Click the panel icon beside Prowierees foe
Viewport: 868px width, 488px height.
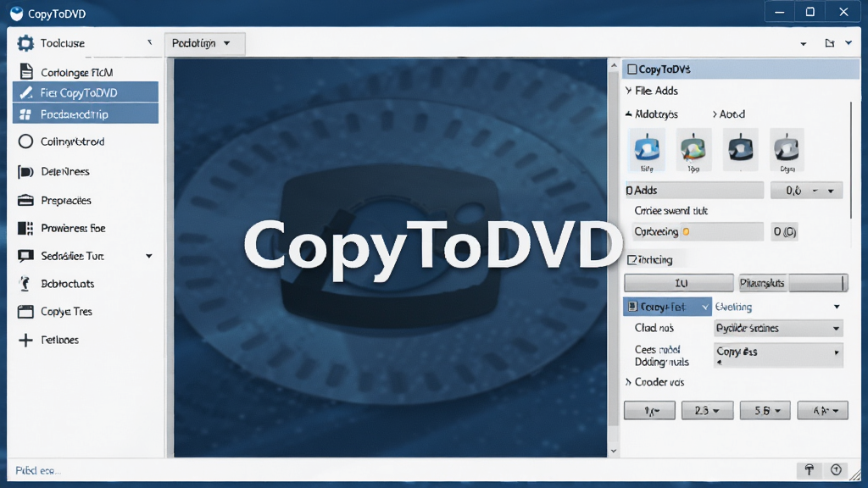pyautogui.click(x=25, y=228)
